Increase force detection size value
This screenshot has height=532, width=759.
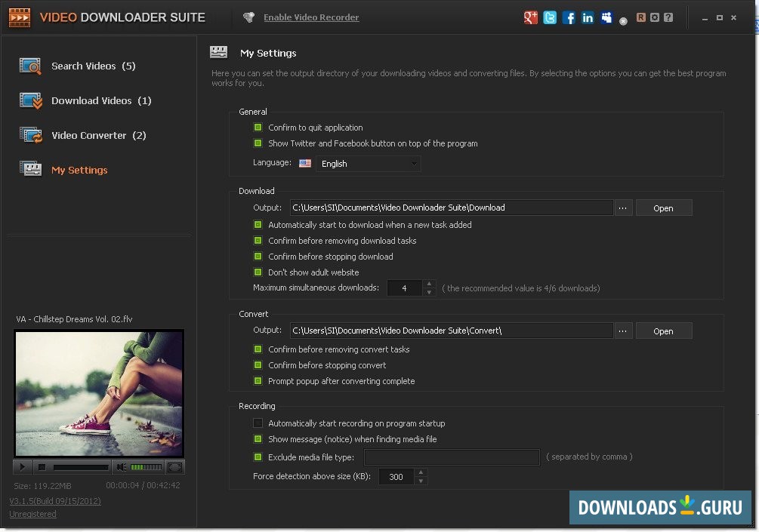[x=421, y=472]
